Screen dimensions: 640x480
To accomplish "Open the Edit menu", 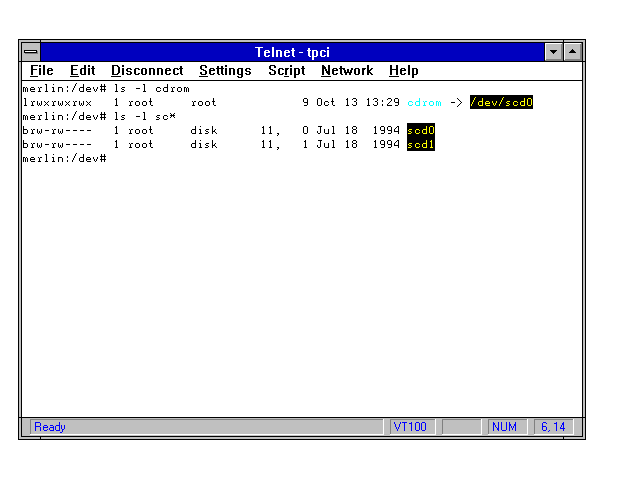I will [x=82, y=71].
